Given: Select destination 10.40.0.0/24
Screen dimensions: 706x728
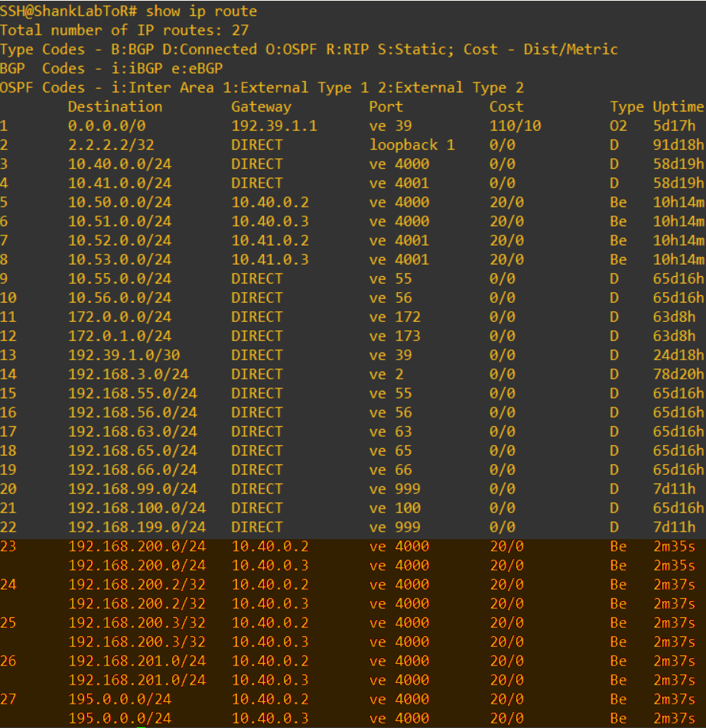Looking at the screenshot, I should point(120,164).
